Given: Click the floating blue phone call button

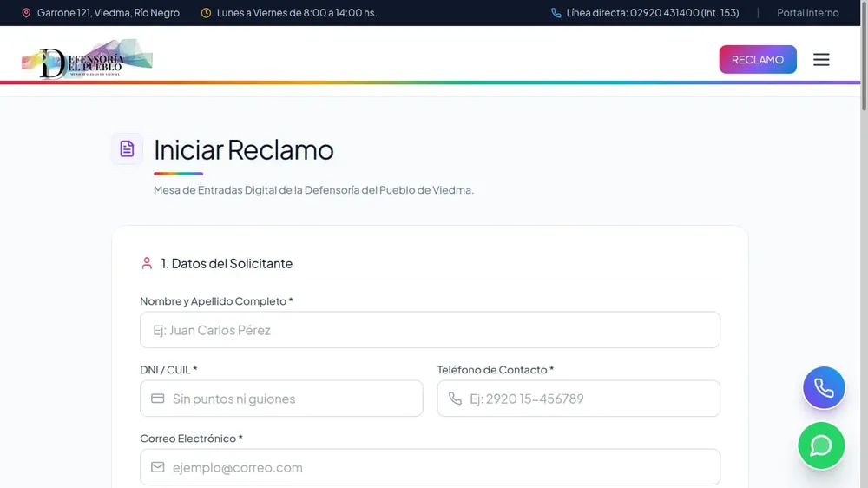Looking at the screenshot, I should tap(824, 388).
